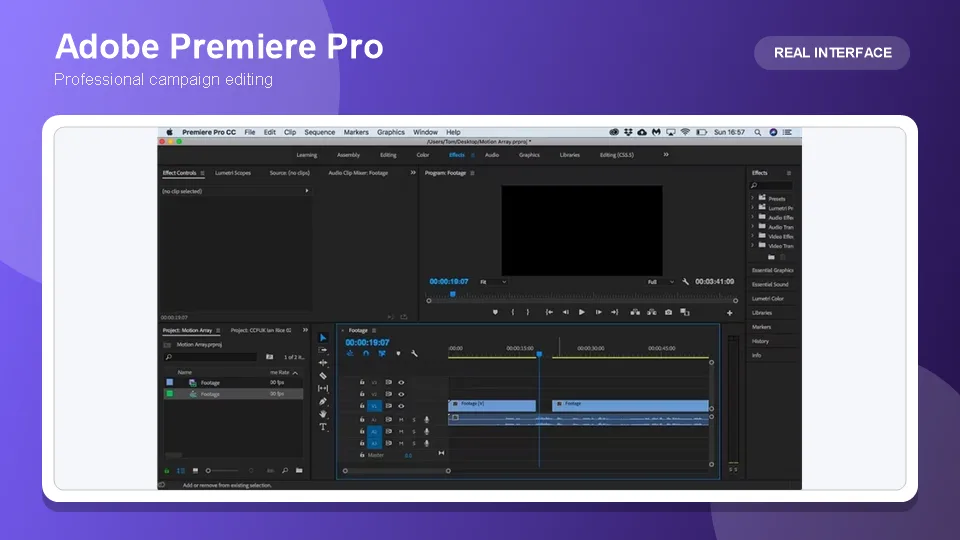Viewport: 960px width, 540px height.
Task: Expand the Presets effects folder
Action: point(752,198)
